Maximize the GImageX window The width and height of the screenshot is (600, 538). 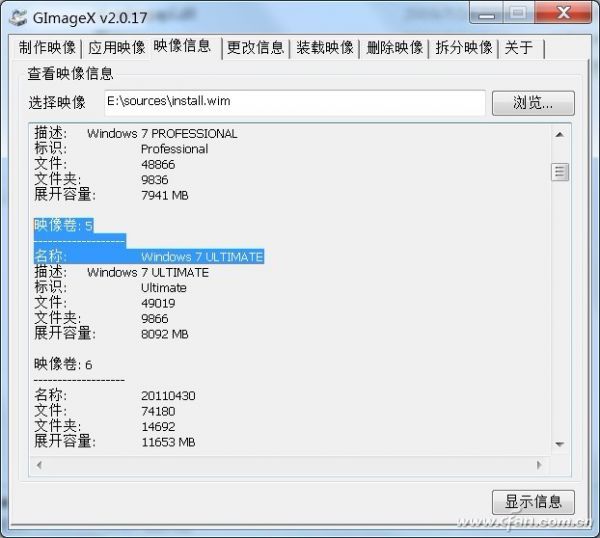pyautogui.click(x=518, y=14)
